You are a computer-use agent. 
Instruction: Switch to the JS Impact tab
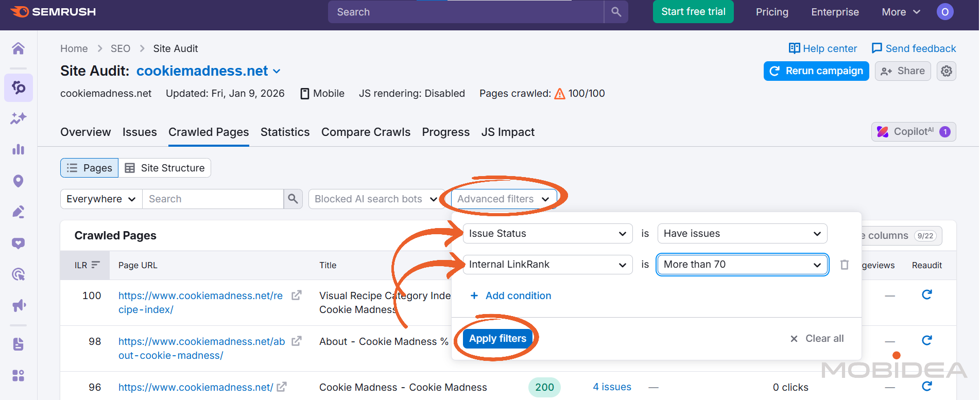pyautogui.click(x=508, y=132)
